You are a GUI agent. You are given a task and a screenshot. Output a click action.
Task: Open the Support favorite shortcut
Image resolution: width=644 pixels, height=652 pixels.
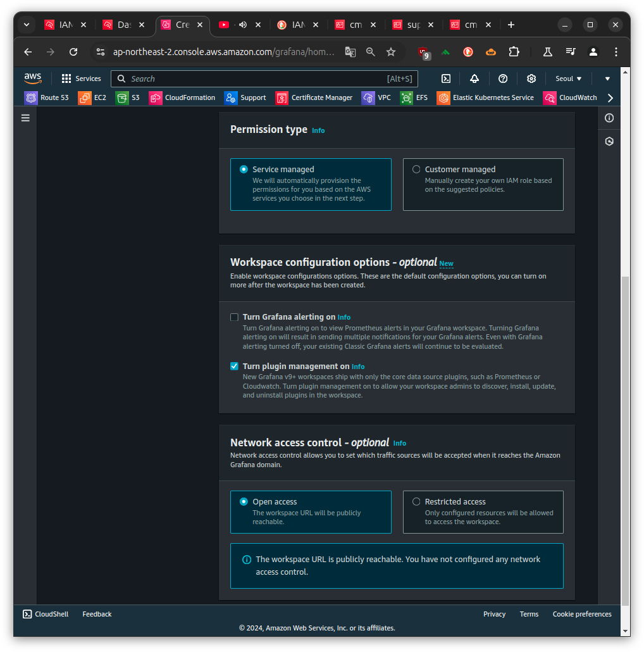245,97
